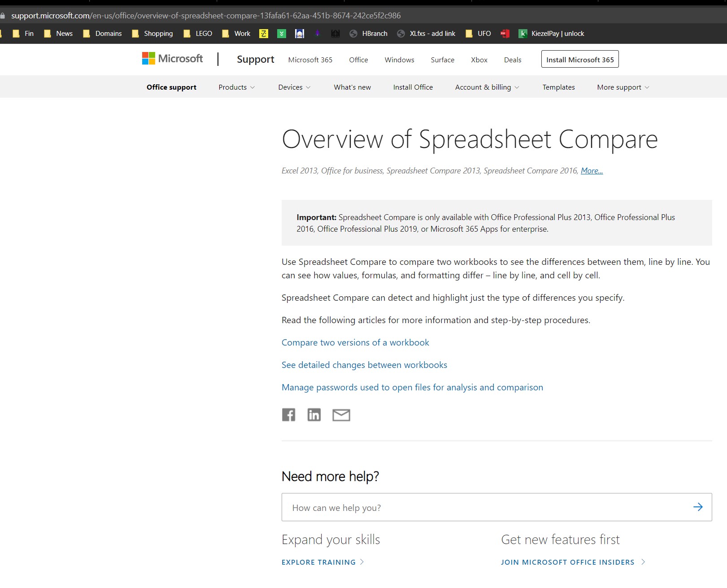Open the Fin bookmarks folder
This screenshot has width=727, height=588.
(x=23, y=34)
